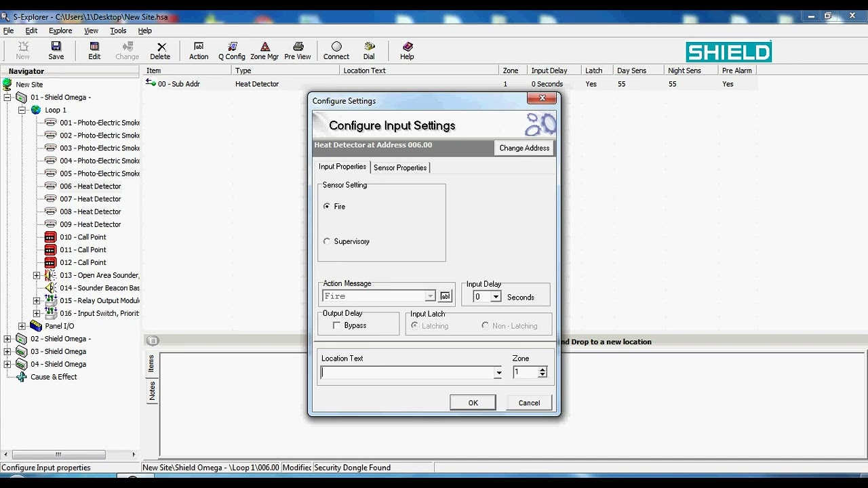Click the Dial toolbar icon
Screen dimensions: 868x488
point(369,50)
